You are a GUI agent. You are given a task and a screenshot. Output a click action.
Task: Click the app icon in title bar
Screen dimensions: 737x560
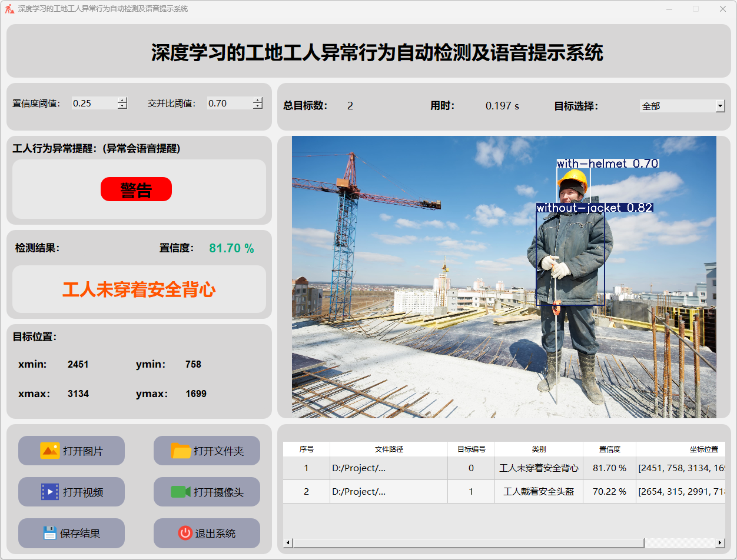(x=9, y=9)
